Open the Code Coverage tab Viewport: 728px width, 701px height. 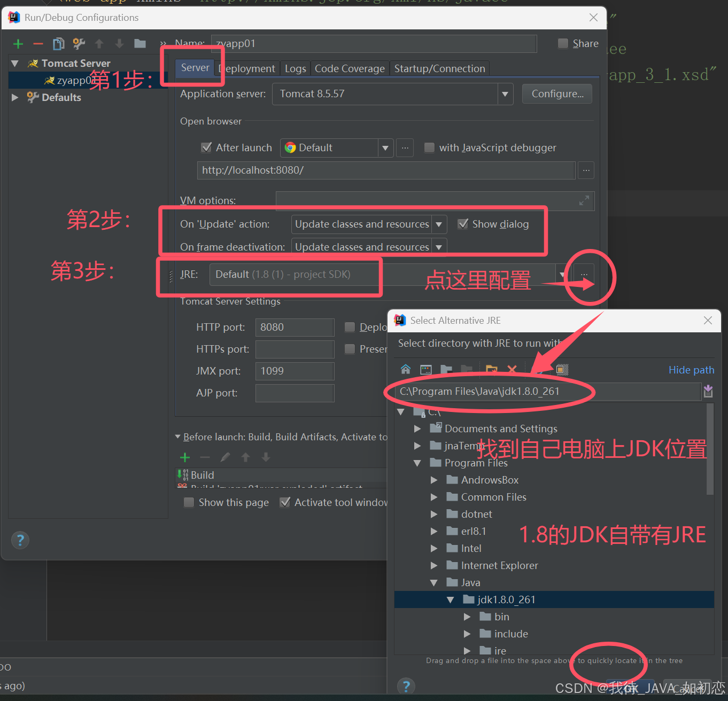tap(350, 68)
